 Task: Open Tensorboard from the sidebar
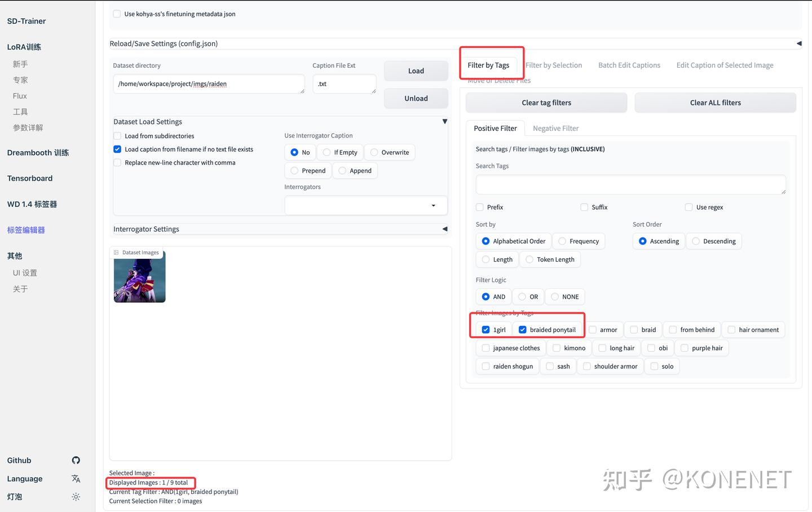click(x=29, y=178)
